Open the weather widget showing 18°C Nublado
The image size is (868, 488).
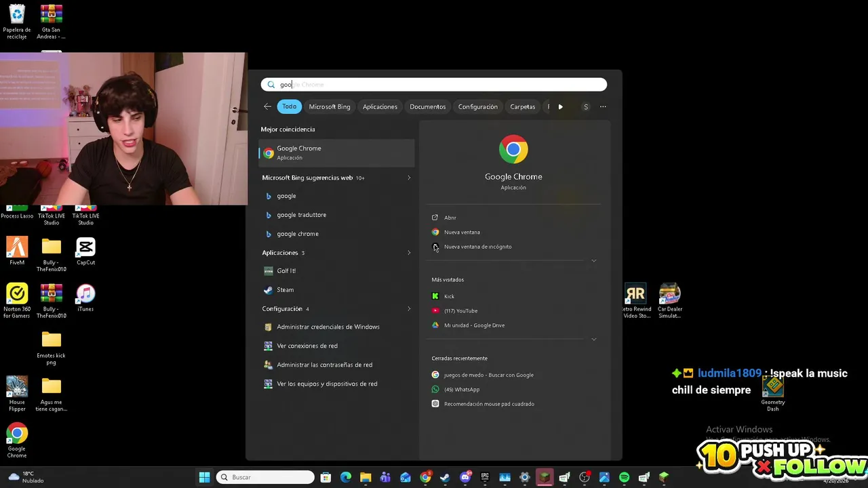pos(25,477)
